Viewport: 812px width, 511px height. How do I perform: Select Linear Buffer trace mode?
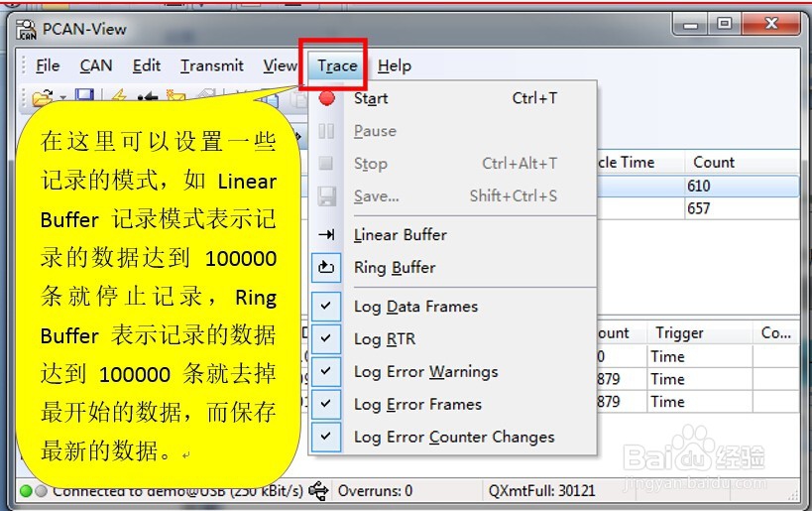[x=453, y=235]
